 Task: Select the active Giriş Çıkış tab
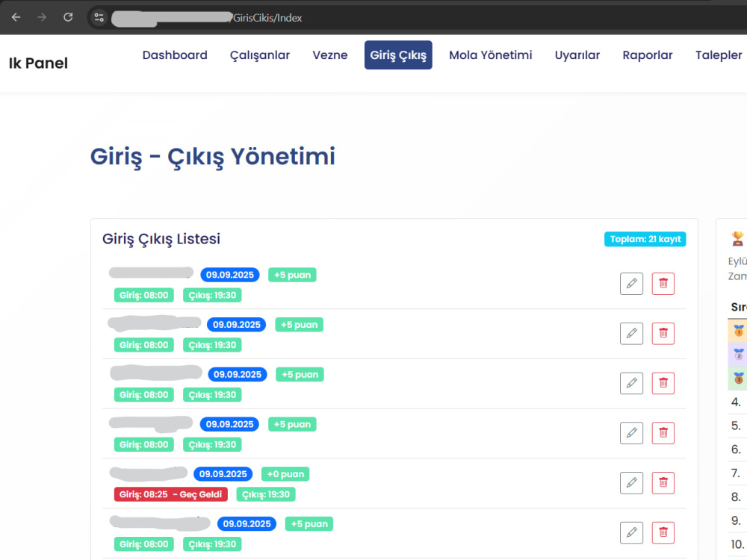pyautogui.click(x=398, y=55)
